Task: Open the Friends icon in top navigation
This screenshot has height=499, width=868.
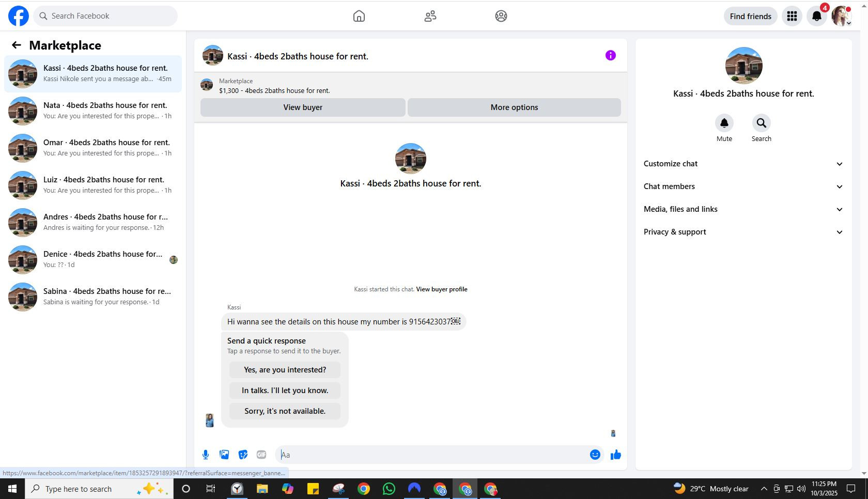Action: (x=430, y=16)
